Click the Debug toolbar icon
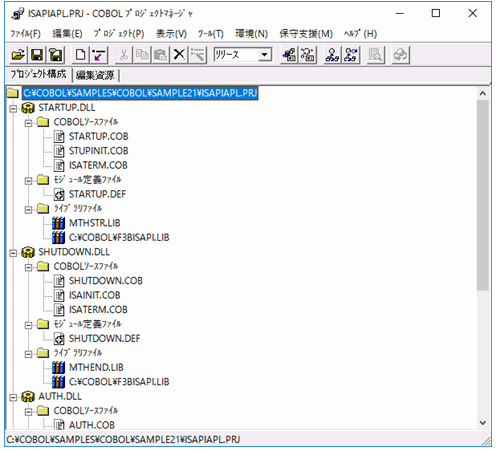Screen dimensions: 496x451 point(351,55)
